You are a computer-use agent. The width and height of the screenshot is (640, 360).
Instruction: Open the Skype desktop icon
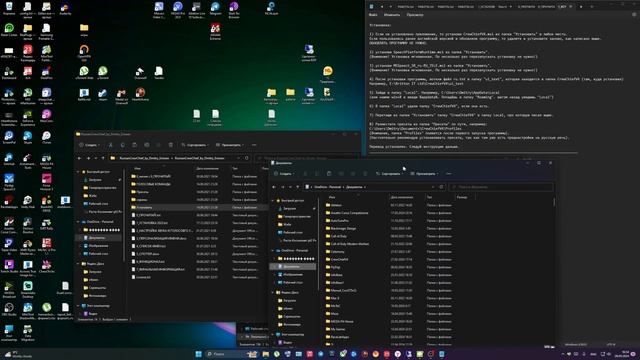point(28,138)
